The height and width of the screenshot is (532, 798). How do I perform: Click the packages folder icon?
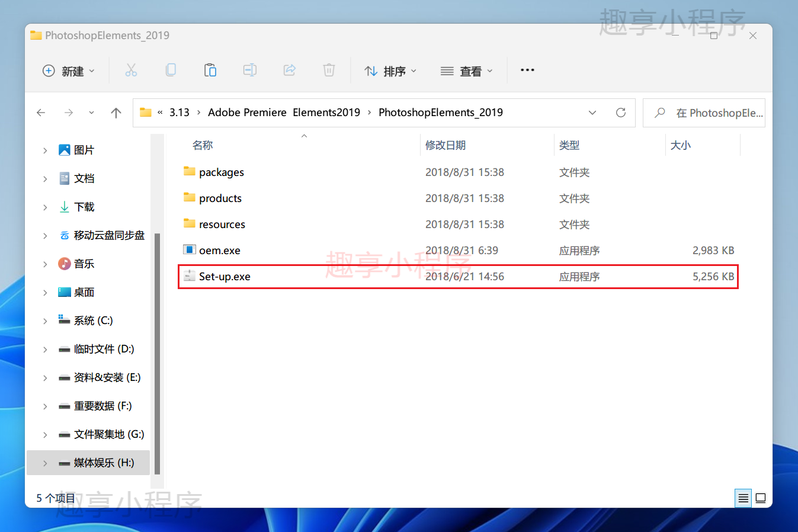coord(190,171)
